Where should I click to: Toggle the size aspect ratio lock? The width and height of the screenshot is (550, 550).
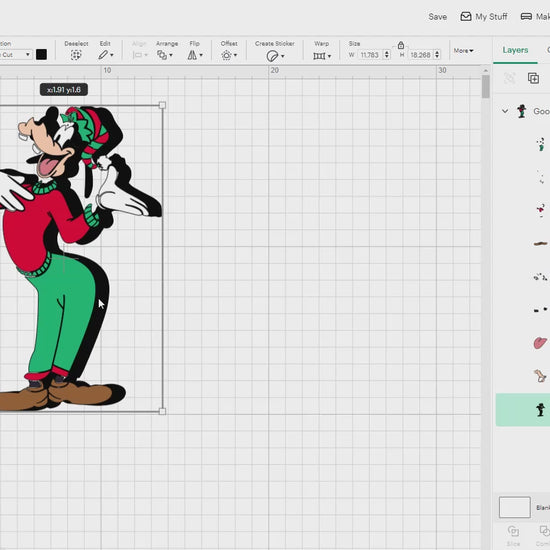(x=401, y=45)
